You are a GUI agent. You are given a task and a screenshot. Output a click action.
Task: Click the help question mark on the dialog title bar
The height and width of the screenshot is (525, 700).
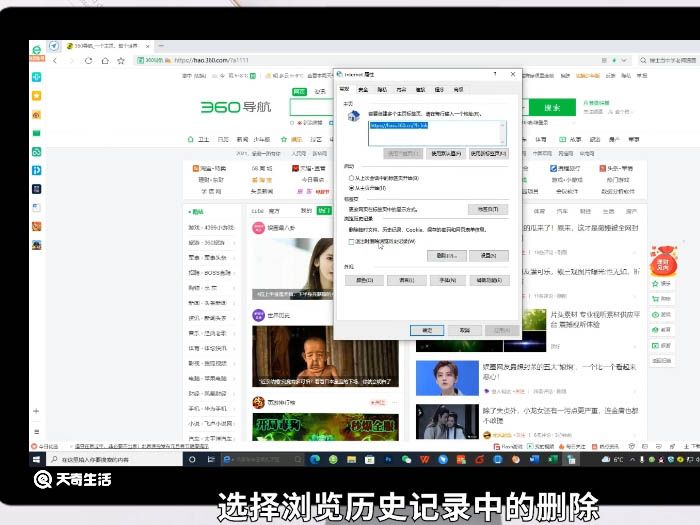(x=495, y=74)
